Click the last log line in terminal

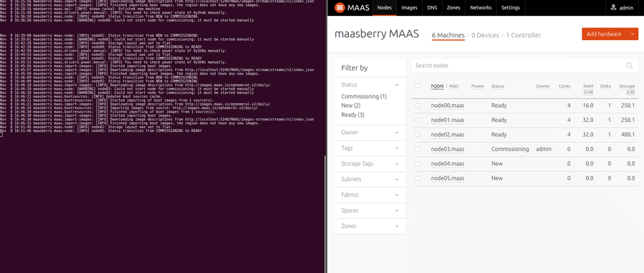point(101,131)
